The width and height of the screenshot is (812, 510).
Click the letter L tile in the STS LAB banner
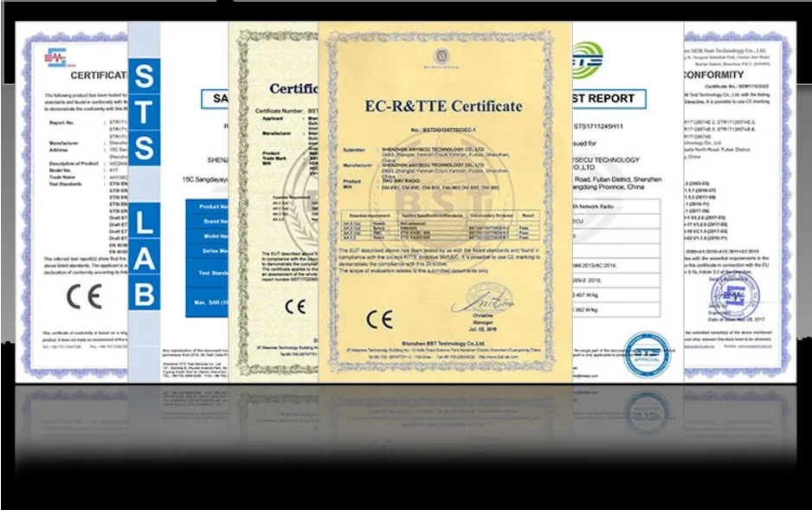pyautogui.click(x=144, y=222)
